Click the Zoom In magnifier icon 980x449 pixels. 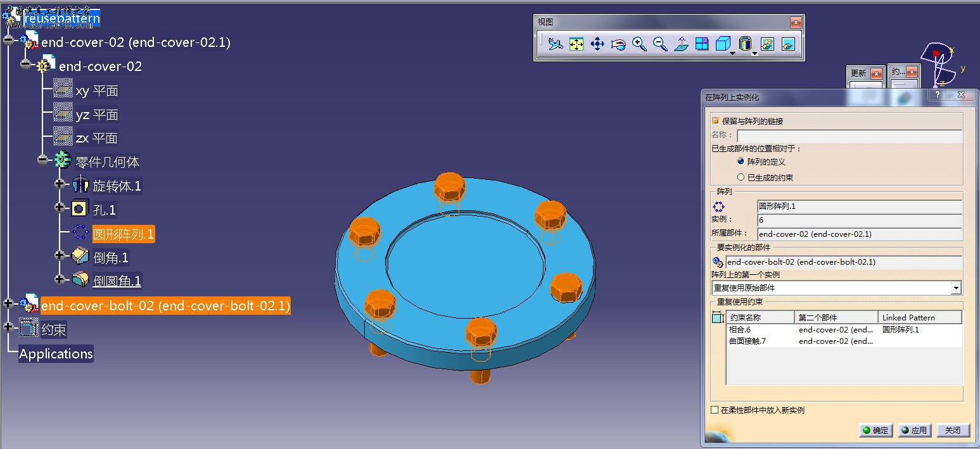coord(639,44)
